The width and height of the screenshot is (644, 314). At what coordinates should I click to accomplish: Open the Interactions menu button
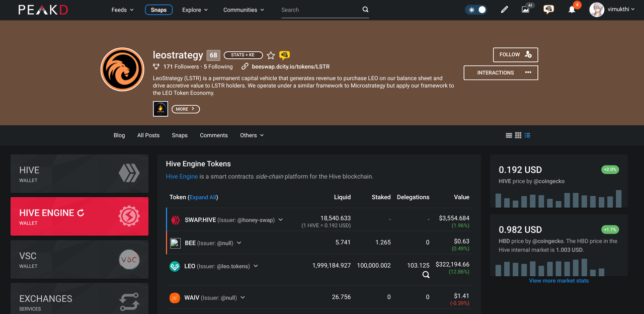coord(501,72)
